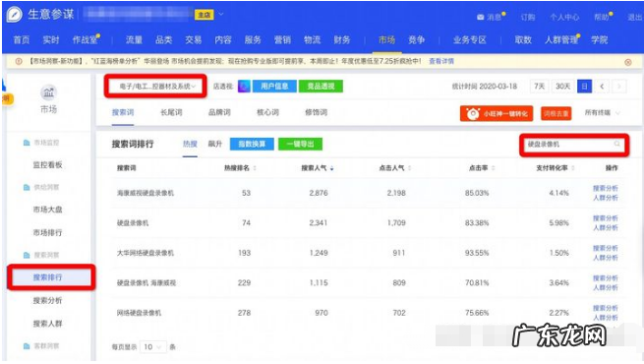Sort by 点击人气 column
Viewport: 644px width, 364px height.
pyautogui.click(x=409, y=168)
